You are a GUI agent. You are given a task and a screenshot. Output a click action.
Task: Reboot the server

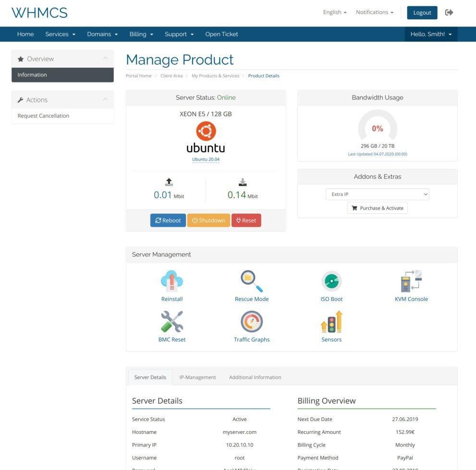pyautogui.click(x=168, y=220)
